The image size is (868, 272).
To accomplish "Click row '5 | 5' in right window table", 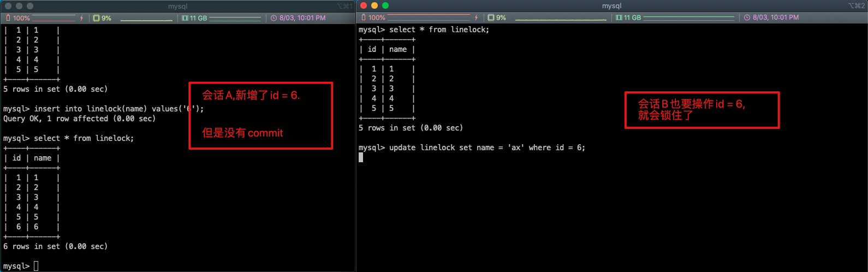I will click(x=387, y=108).
